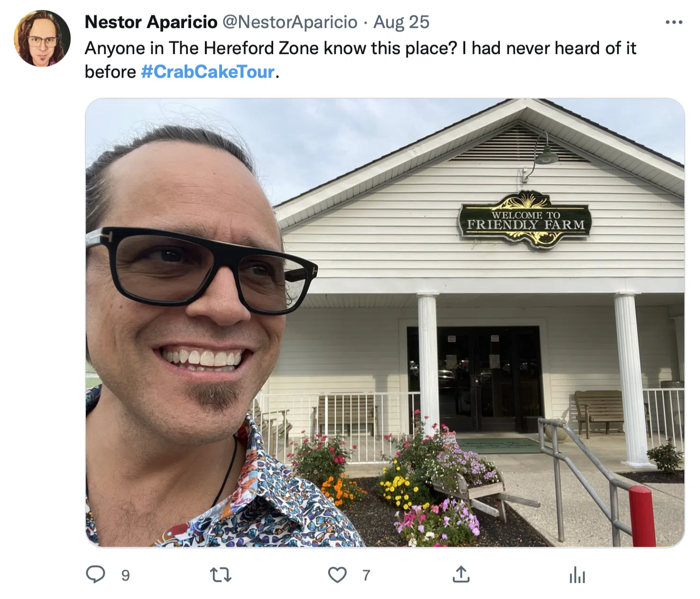Like the tweet with the heart icon

(337, 575)
